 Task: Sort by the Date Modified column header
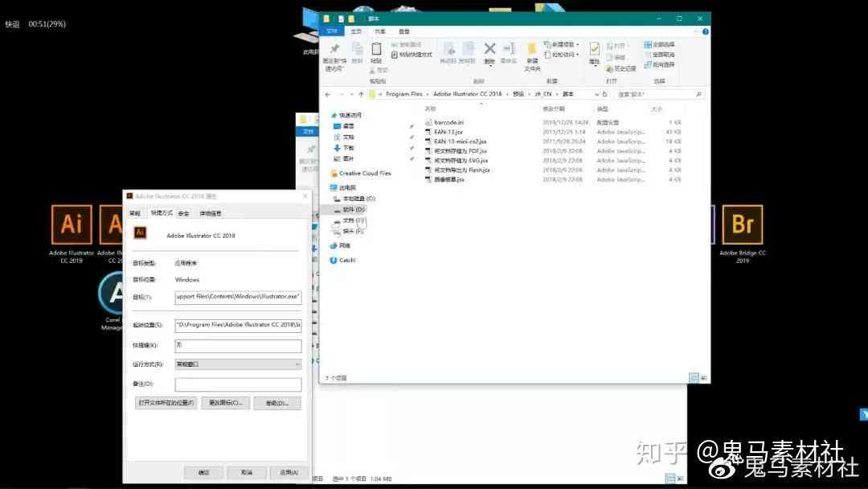point(554,109)
